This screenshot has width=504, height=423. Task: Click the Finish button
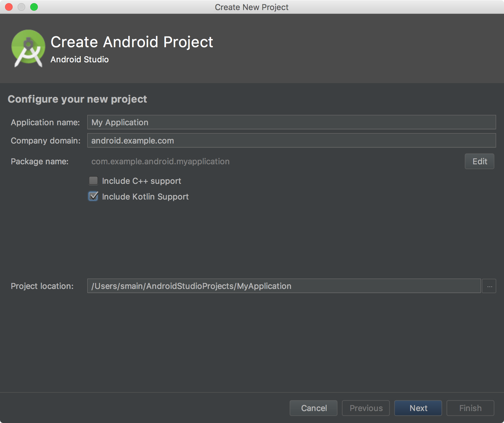pos(470,408)
